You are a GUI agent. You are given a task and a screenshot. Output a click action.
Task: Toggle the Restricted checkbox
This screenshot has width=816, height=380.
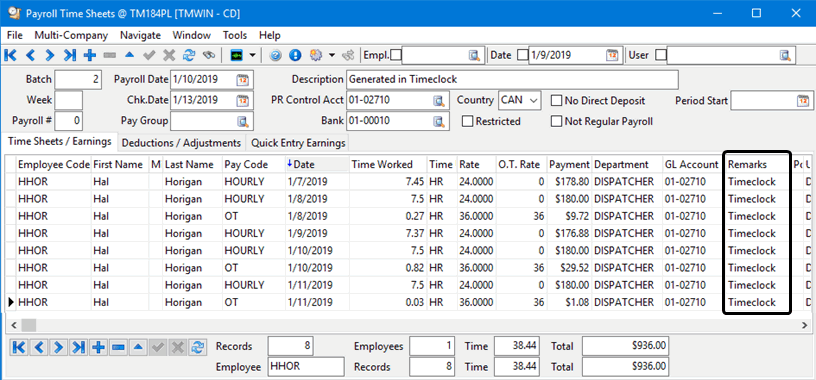point(467,121)
